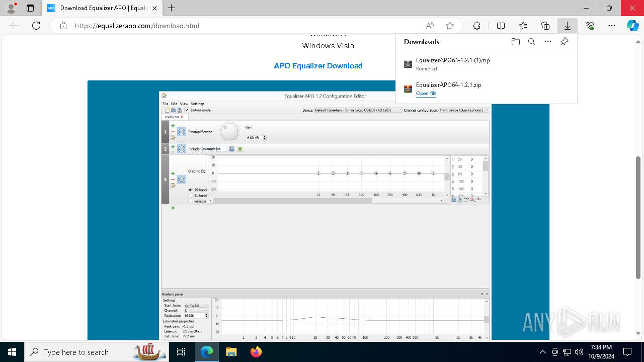Open the taskbar clock and date
Image resolution: width=644 pixels, height=362 pixels.
click(601, 352)
